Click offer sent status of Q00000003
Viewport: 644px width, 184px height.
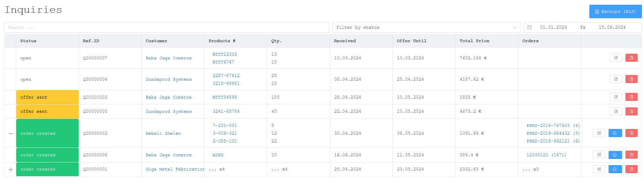(47, 97)
